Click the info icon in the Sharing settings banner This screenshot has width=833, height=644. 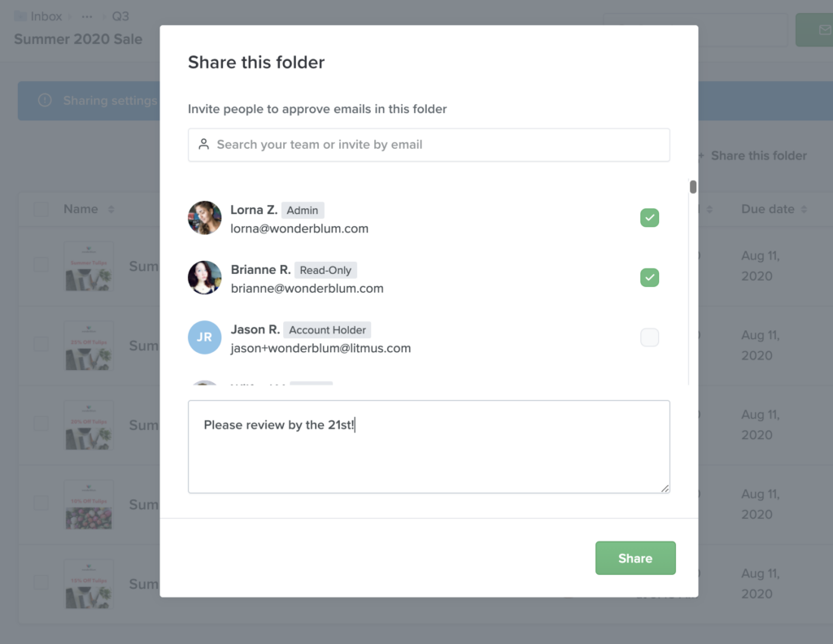click(43, 101)
